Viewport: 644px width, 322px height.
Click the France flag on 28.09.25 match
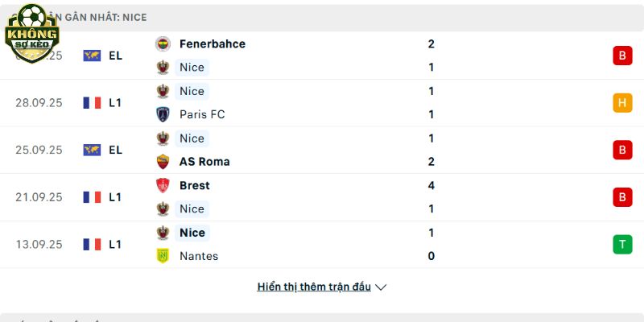(x=92, y=103)
